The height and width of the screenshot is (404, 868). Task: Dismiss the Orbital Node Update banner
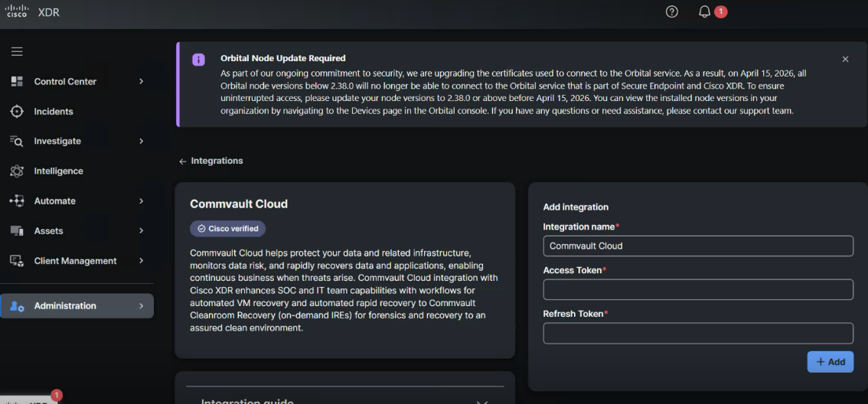[x=845, y=59]
